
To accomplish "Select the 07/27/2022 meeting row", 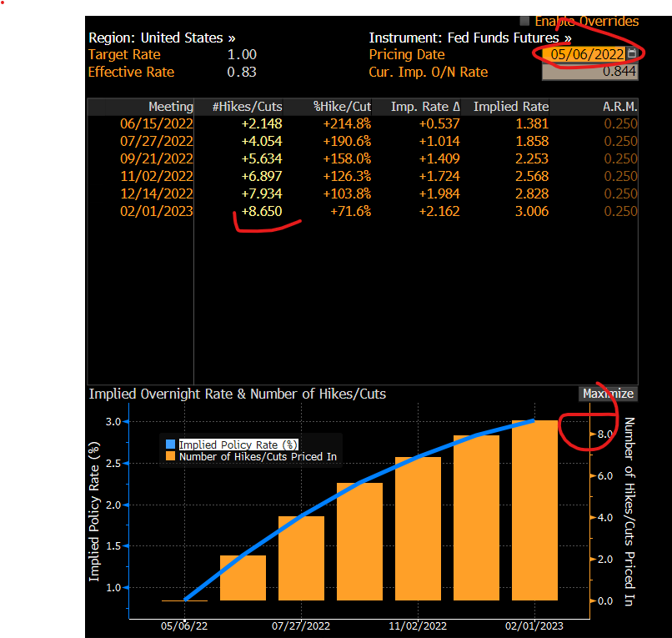I will (362, 142).
